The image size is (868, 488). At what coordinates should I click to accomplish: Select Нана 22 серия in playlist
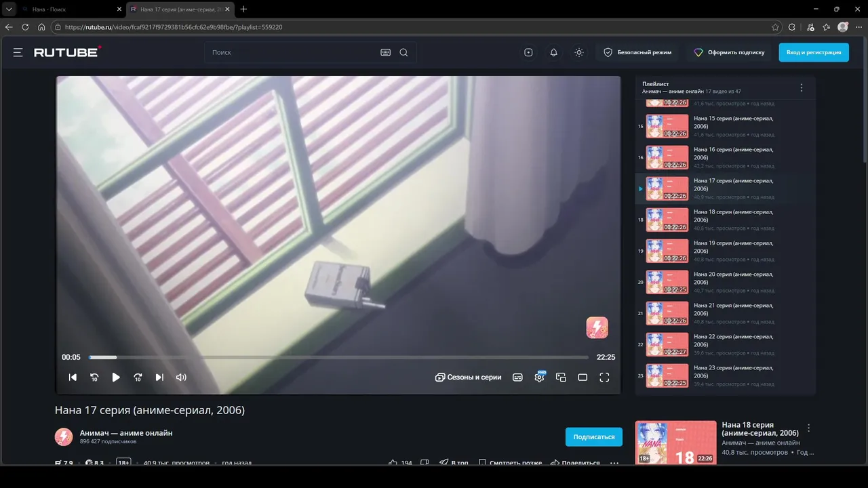725,344
